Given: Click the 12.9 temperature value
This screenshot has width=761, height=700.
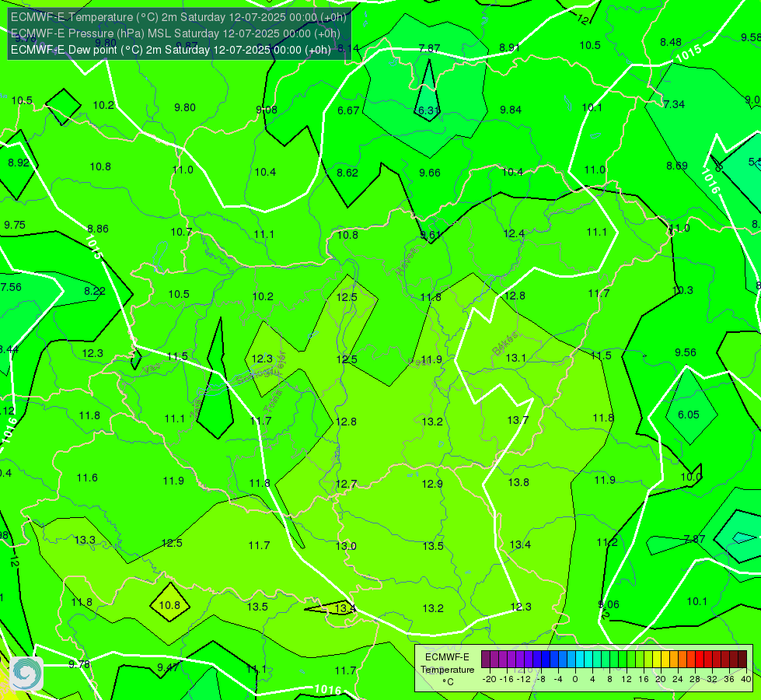Looking at the screenshot, I should click(432, 484).
